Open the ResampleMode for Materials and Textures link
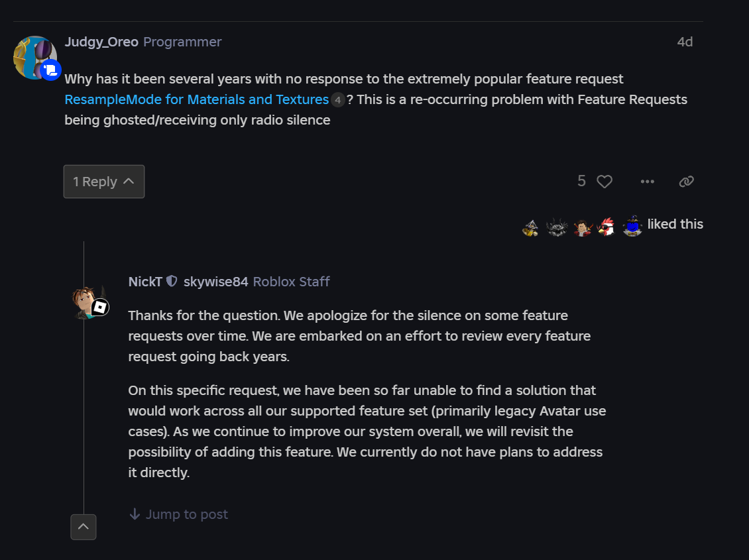The width and height of the screenshot is (749, 560). (197, 99)
